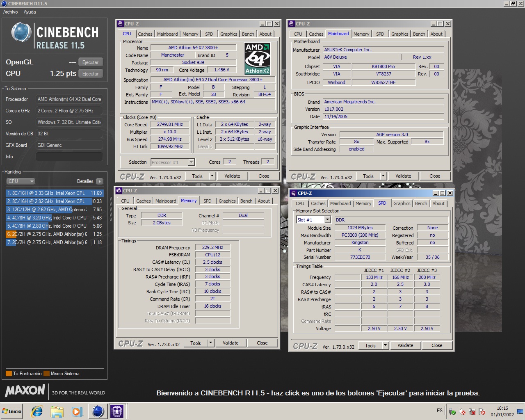Click the A8V Deluxe model field

(x=361, y=57)
